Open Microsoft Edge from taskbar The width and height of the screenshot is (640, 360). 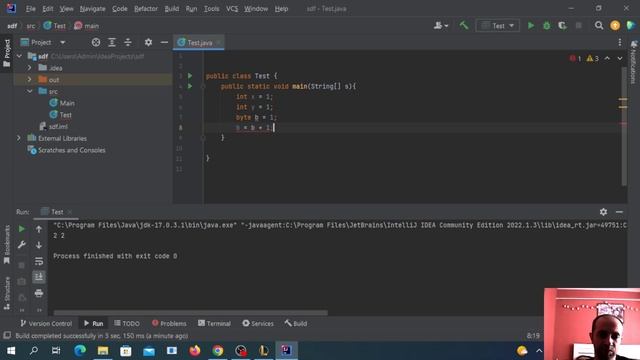coord(80,351)
